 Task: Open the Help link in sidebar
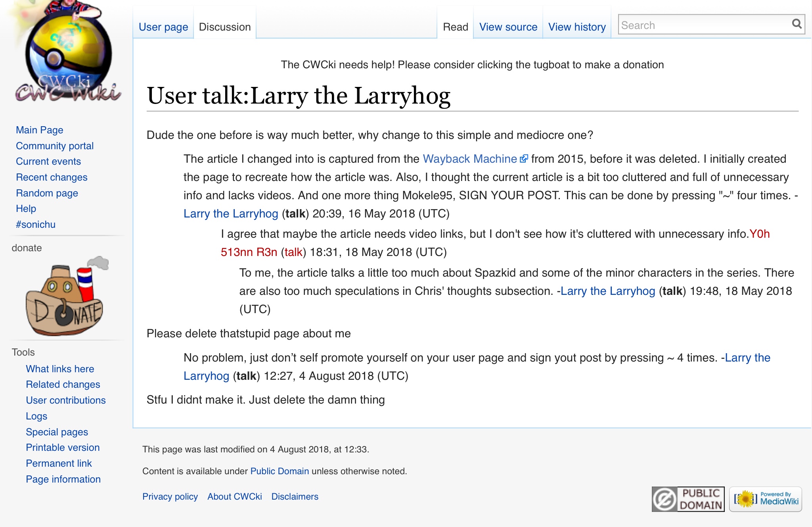click(26, 209)
